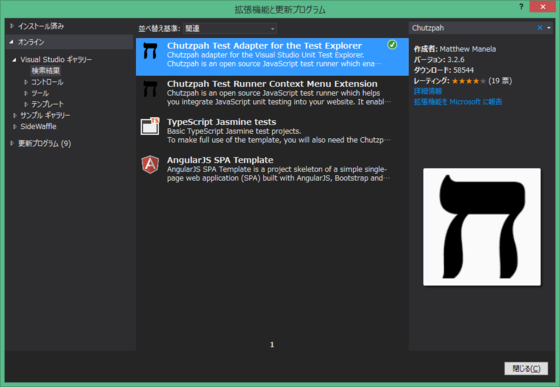Select the 検索結果 tree item
Screen dimensions: 560x387
coord(45,71)
